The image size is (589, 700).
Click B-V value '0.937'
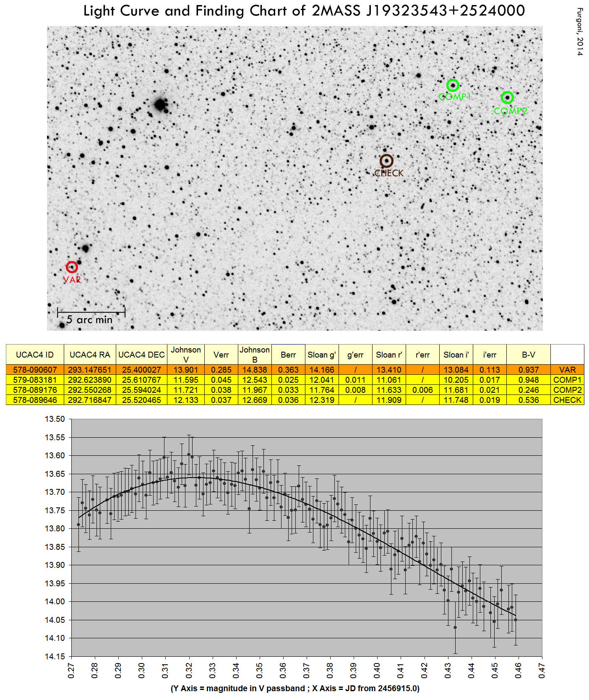pyautogui.click(x=529, y=370)
